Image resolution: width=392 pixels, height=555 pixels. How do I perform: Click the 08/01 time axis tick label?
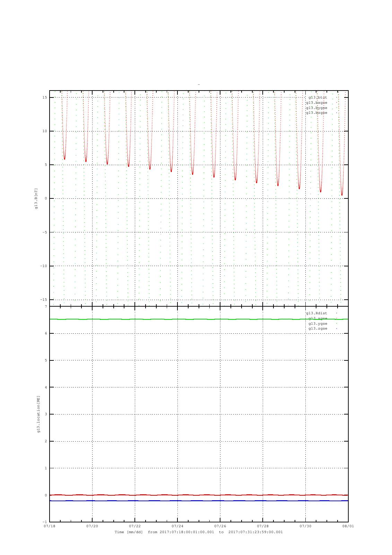(x=348, y=526)
